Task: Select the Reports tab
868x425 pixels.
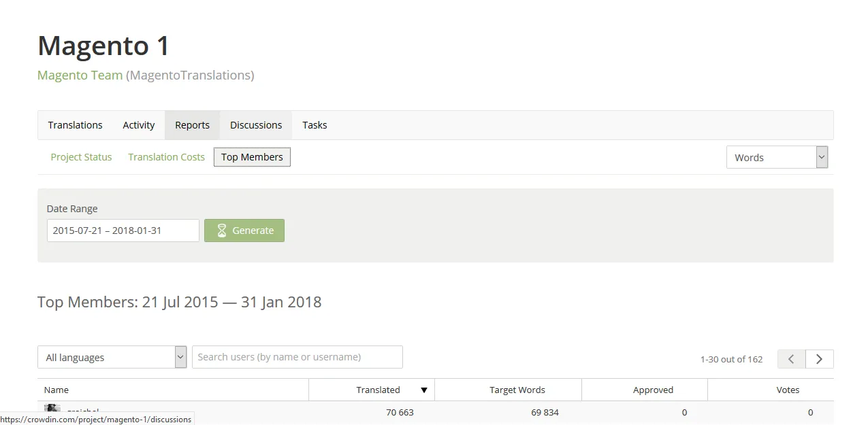Action: (x=192, y=125)
